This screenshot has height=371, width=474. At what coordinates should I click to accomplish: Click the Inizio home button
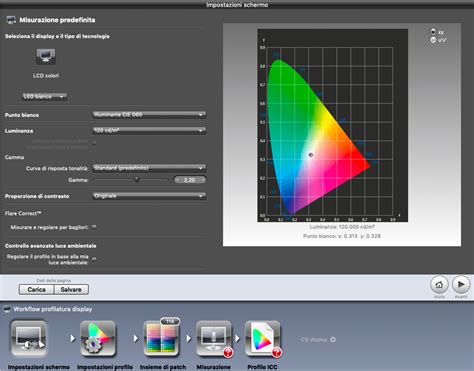pos(439,285)
